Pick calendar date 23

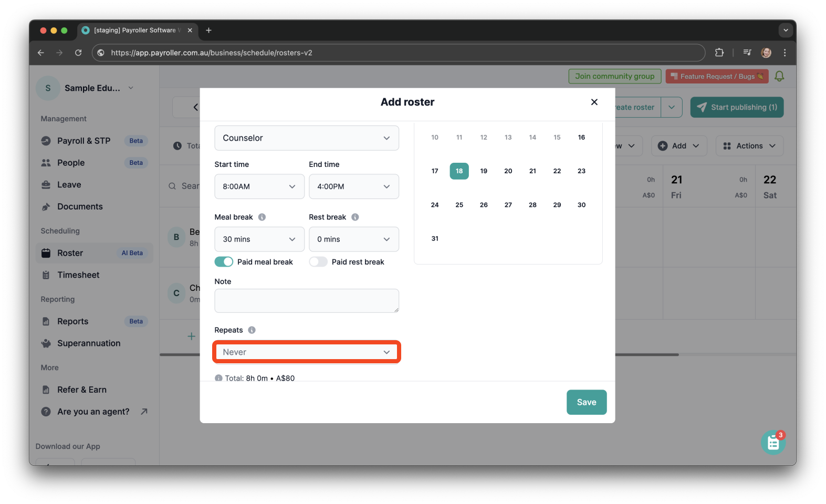[x=581, y=171]
